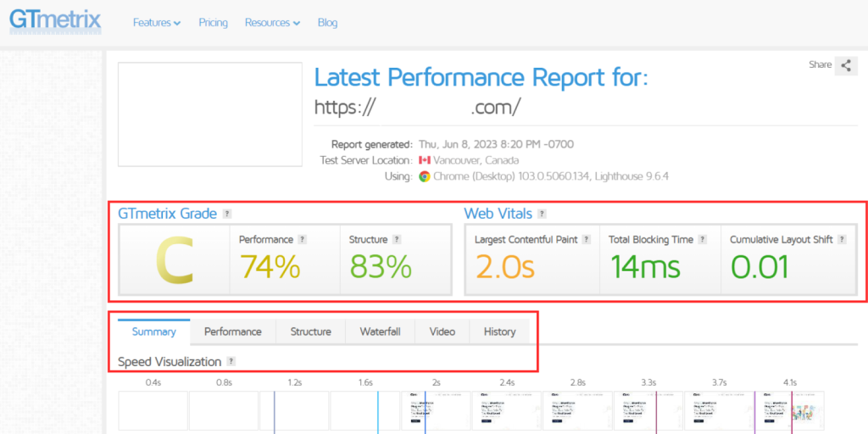Click help icon for Cumulative Layout Shift
The height and width of the screenshot is (434, 868).
coord(842,240)
